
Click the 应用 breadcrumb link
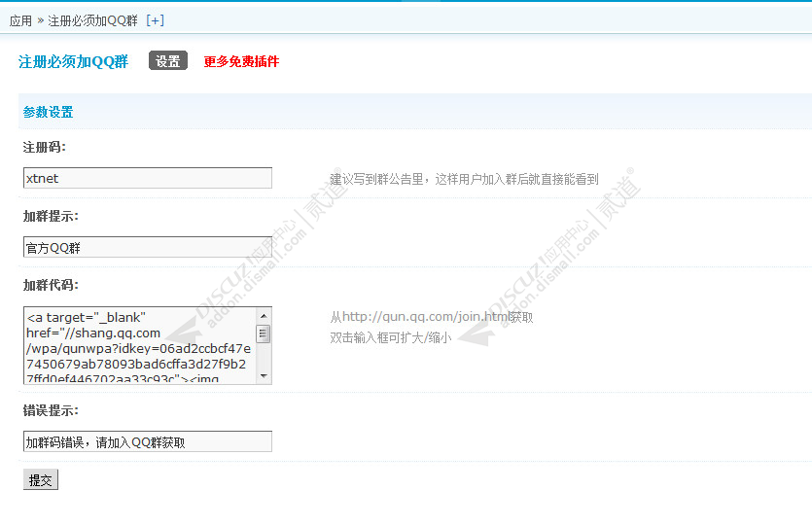coord(20,20)
